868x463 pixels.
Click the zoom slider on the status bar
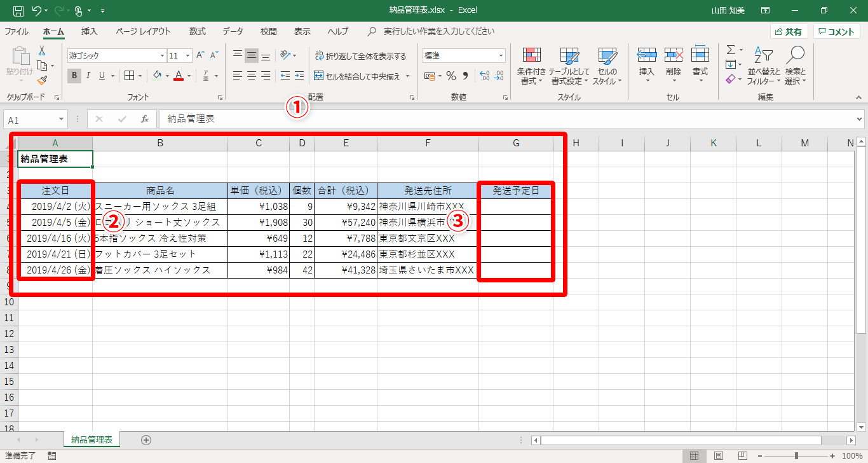tap(796, 456)
